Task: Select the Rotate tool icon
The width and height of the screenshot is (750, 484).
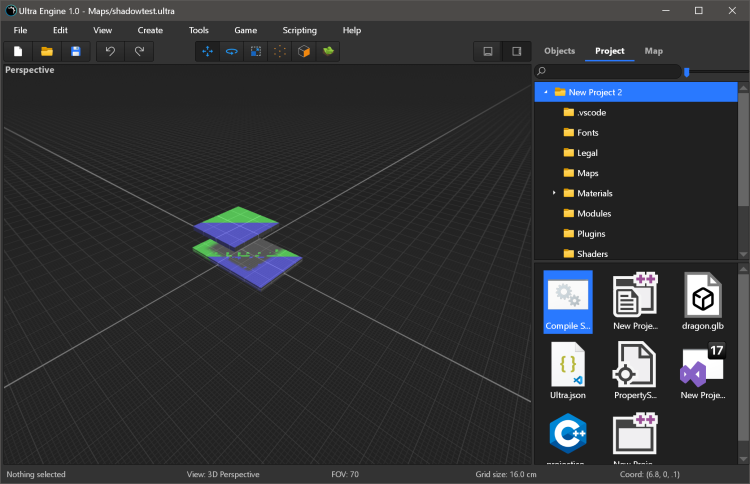Action: click(232, 51)
